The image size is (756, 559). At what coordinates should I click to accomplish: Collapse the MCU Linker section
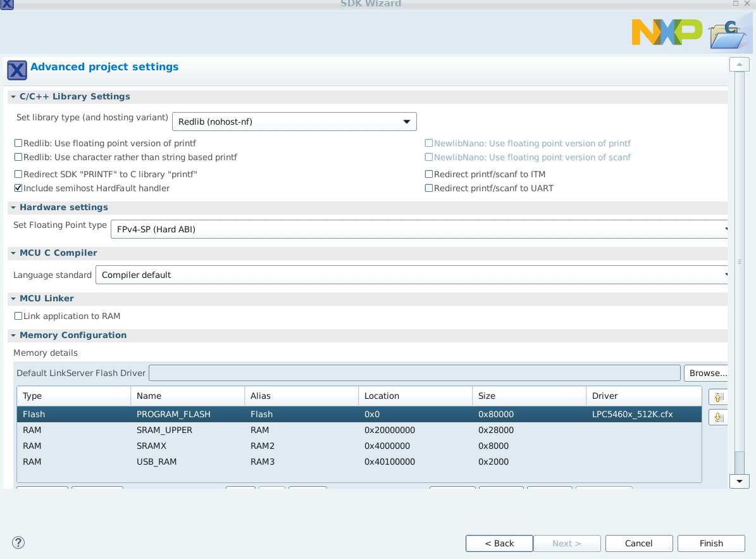[14, 298]
